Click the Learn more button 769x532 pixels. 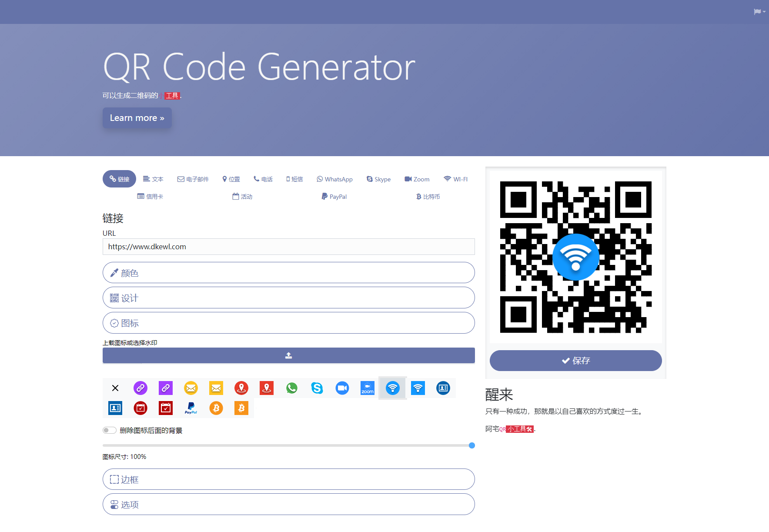(137, 118)
